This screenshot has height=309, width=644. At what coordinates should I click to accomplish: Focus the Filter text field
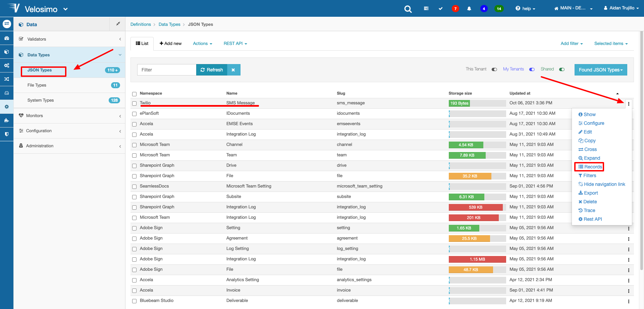tap(167, 70)
